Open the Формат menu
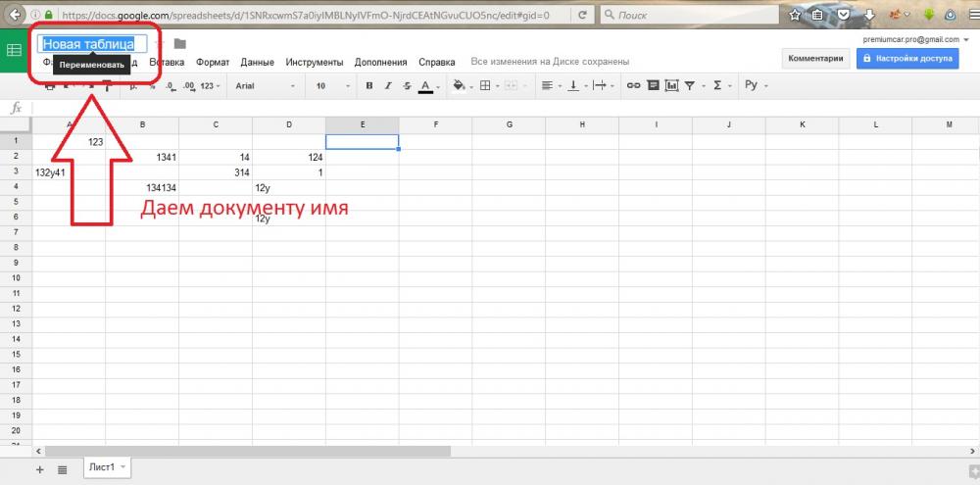980x485 pixels. pyautogui.click(x=213, y=62)
